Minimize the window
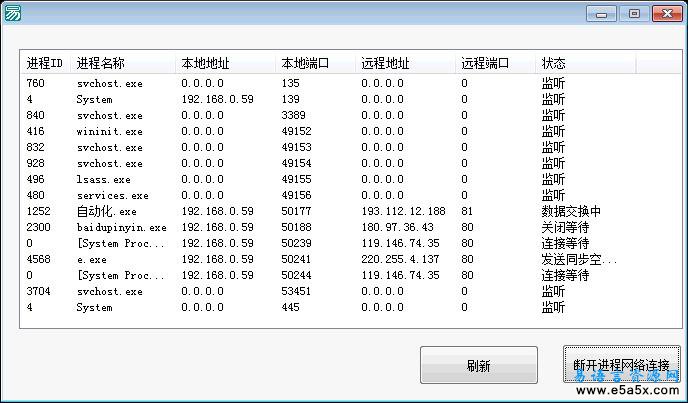Image resolution: width=688 pixels, height=403 pixels. (x=603, y=13)
